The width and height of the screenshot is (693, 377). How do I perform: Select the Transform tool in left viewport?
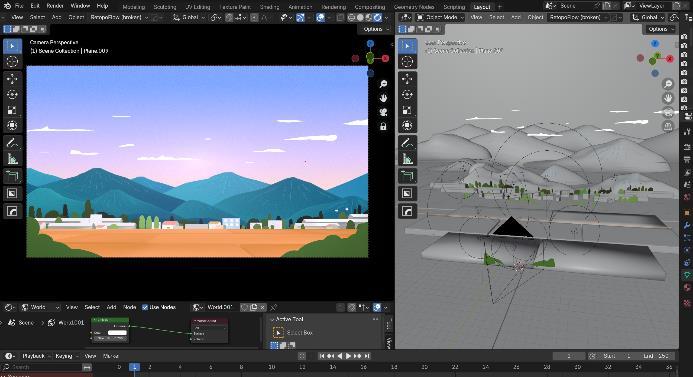[12, 126]
